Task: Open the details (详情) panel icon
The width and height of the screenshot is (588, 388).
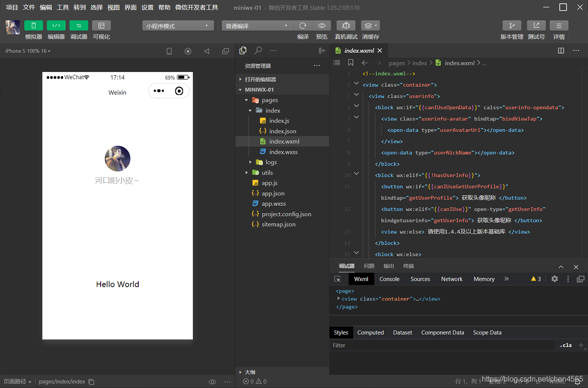Action: 559,25
